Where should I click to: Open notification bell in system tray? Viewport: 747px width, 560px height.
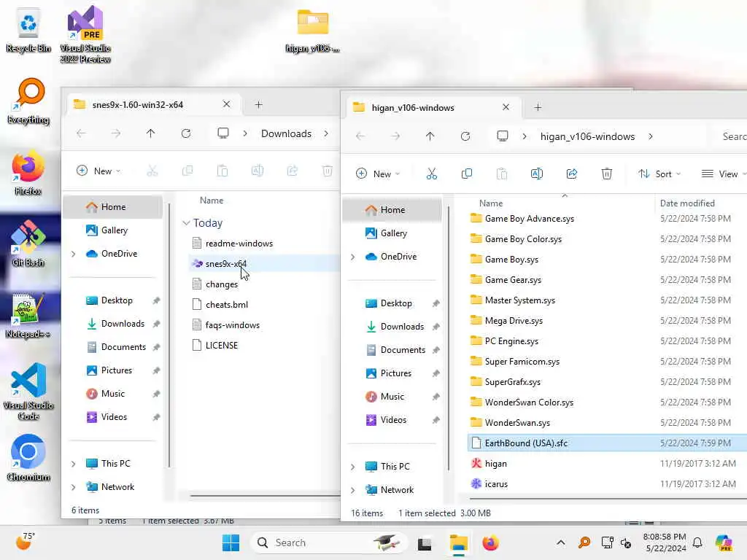697,542
